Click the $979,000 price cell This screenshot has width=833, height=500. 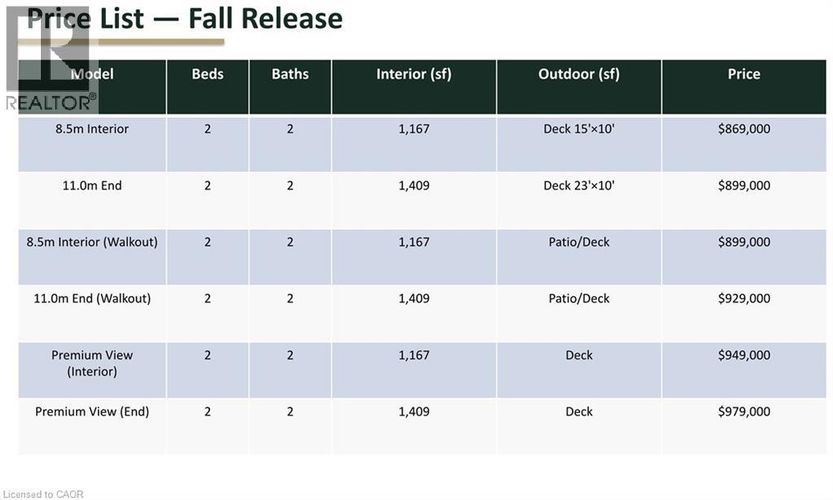(744, 411)
